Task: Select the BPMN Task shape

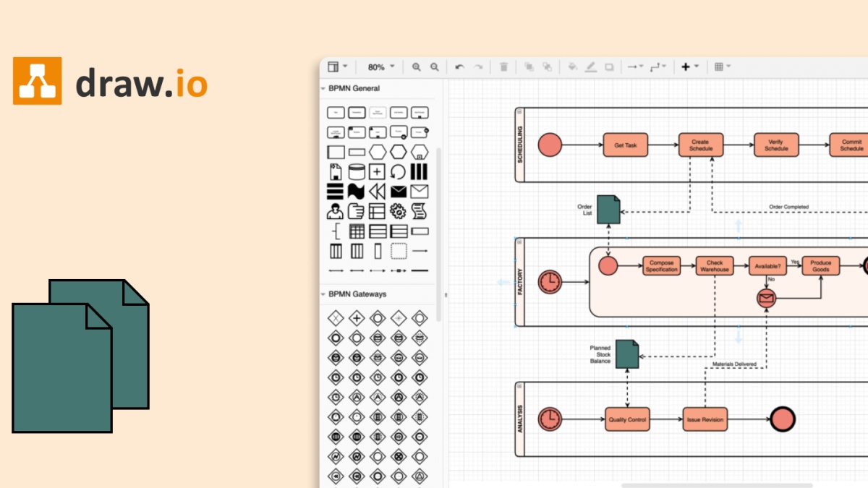Action: (335, 112)
